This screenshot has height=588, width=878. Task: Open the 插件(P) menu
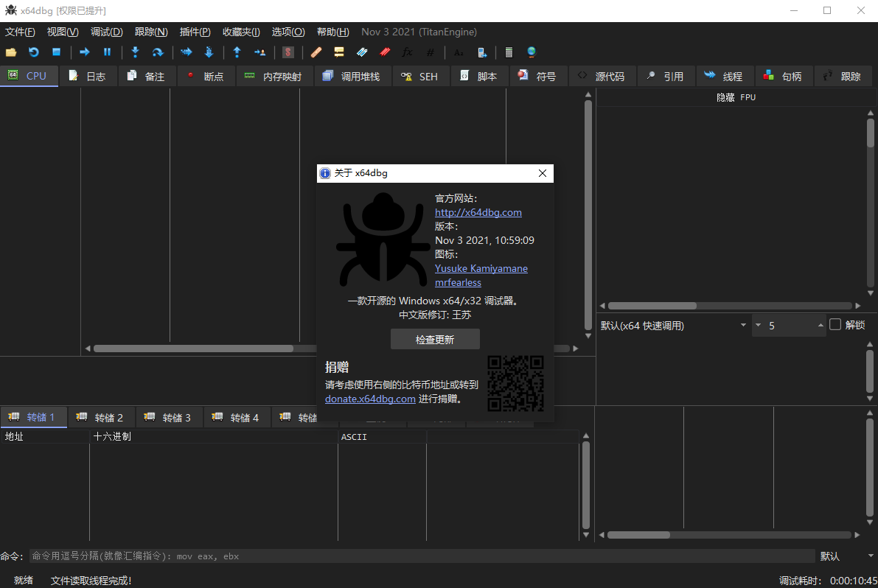point(195,32)
